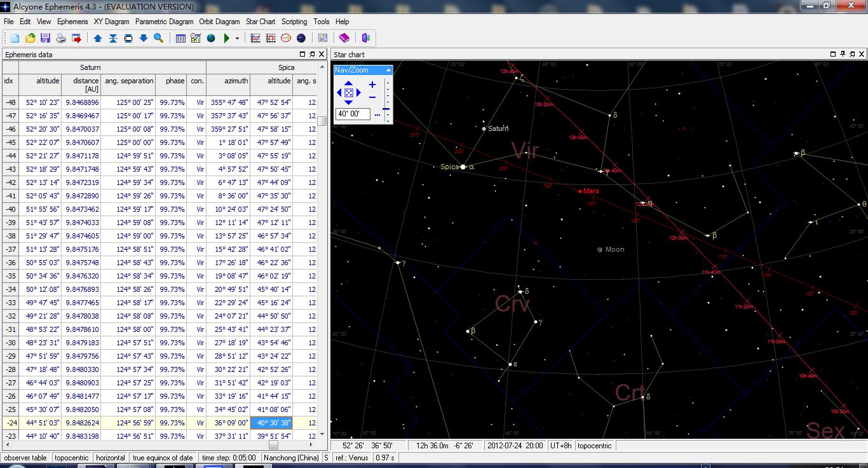Click the ephemeris table grid icon
This screenshot has width=868, height=468.
pos(180,38)
